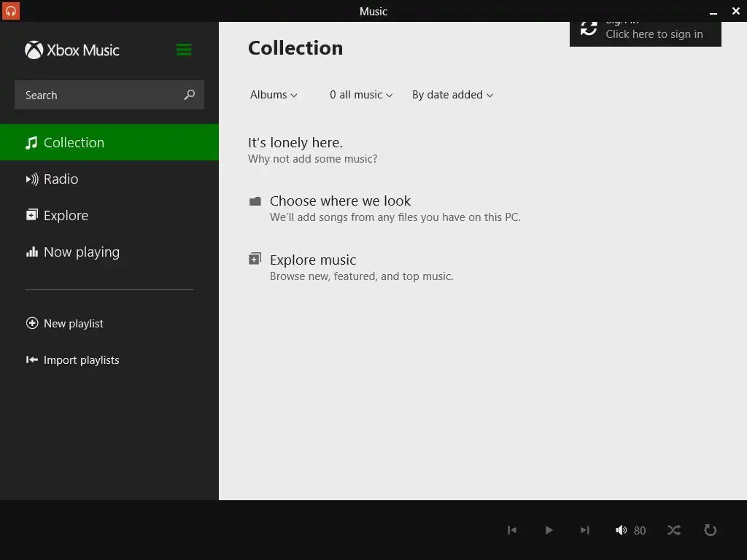The image size is (747, 560).
Task: Expand the By date added sort dropdown
Action: [x=452, y=95]
